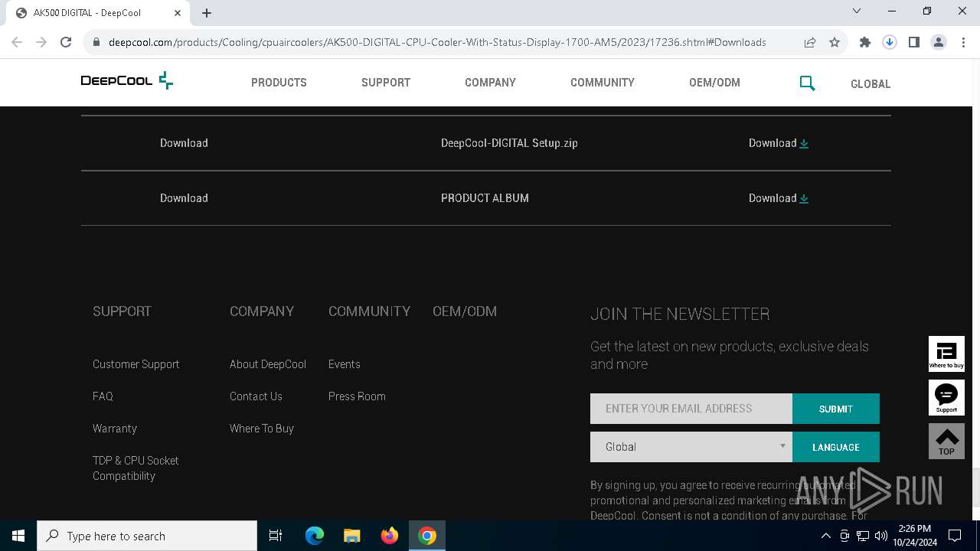Open File Explorer from taskbar
This screenshot has height=551, width=980.
[352, 536]
